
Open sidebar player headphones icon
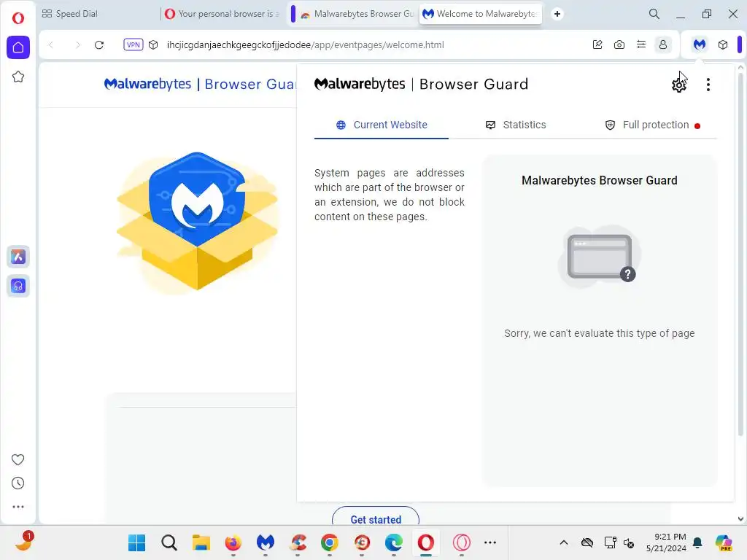(x=18, y=286)
